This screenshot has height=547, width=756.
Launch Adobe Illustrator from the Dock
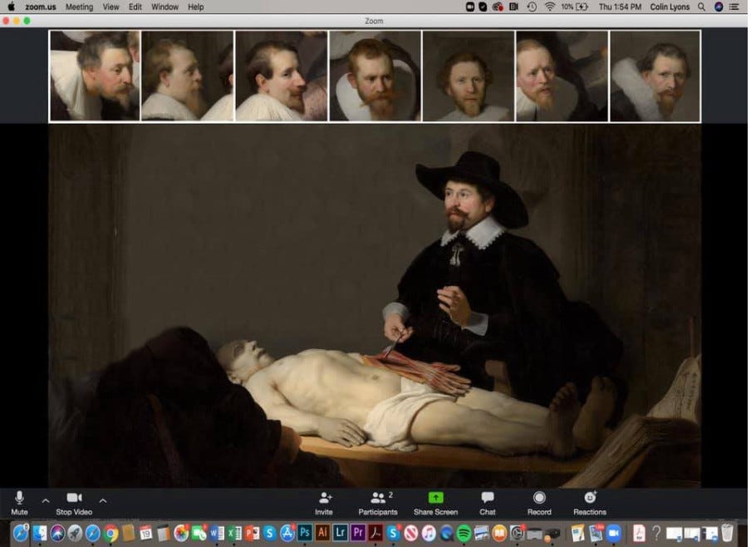pos(322,533)
